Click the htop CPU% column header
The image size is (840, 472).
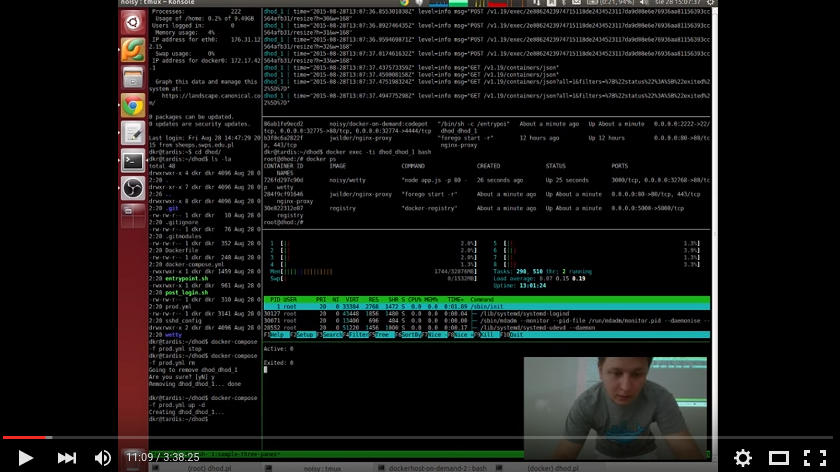coord(415,299)
